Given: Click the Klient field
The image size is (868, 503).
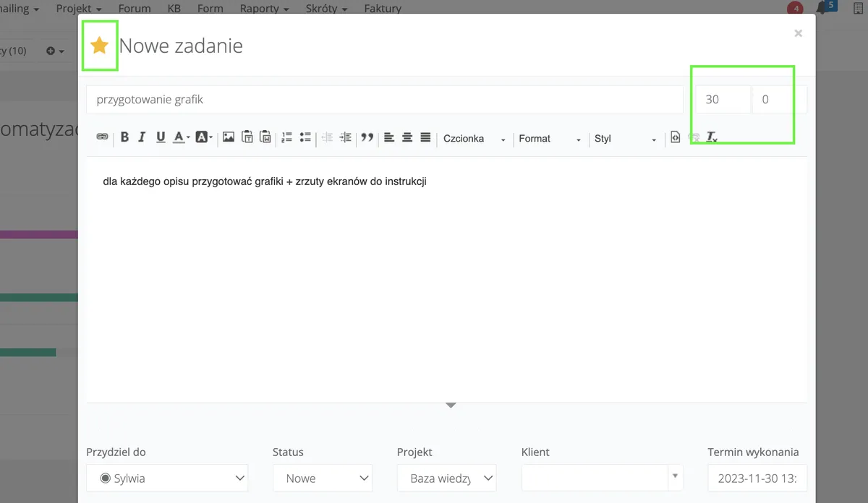Looking at the screenshot, I should click(595, 478).
